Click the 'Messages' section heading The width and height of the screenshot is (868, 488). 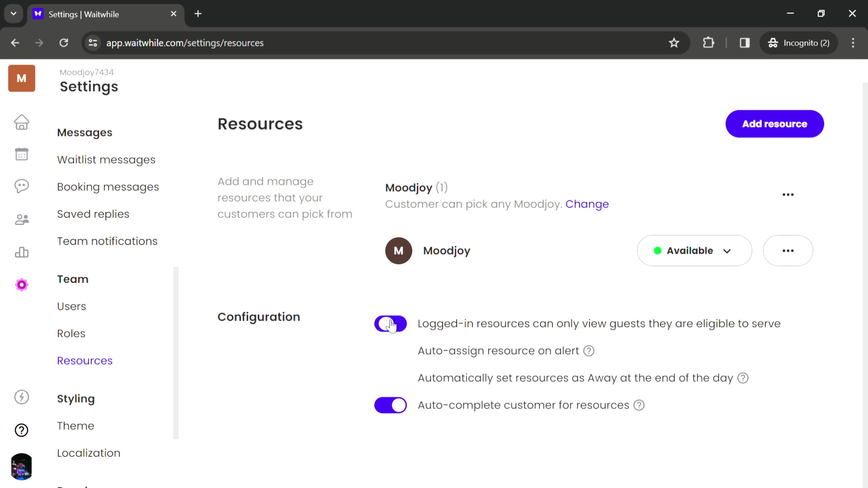tap(85, 133)
